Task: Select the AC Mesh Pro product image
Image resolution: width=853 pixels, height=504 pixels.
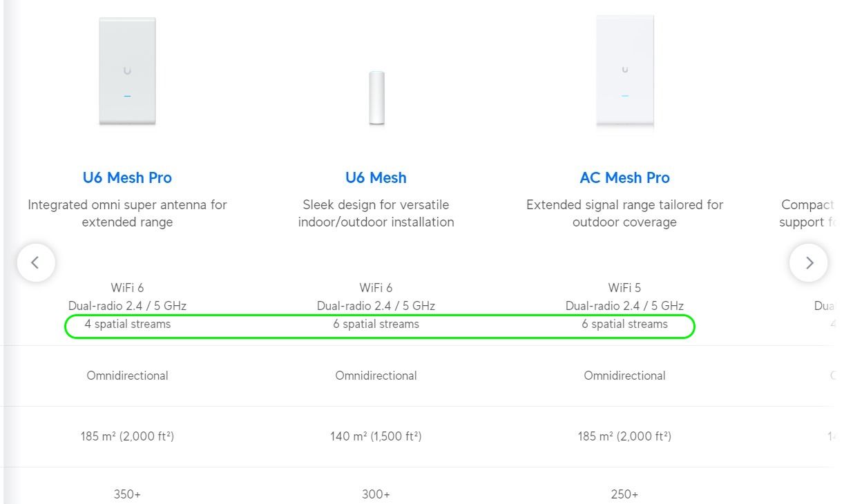Action: [x=625, y=71]
